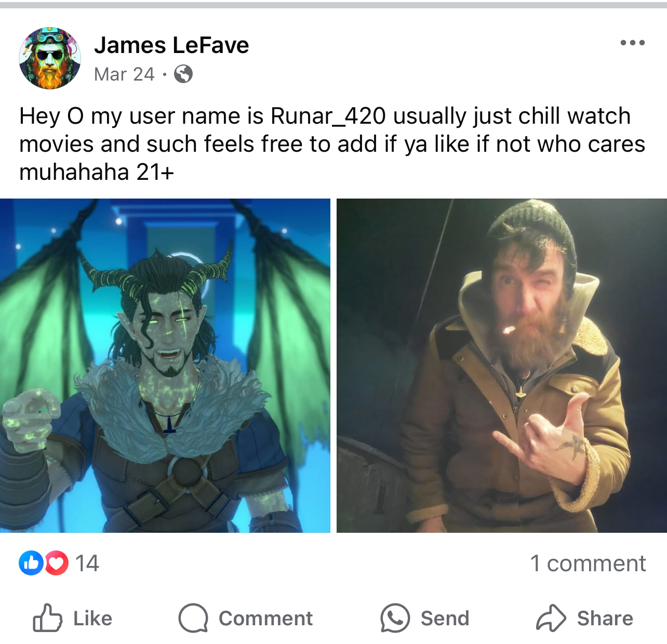This screenshot has width=667, height=644.
Task: Click the speech bubble Comment icon
Action: (193, 618)
